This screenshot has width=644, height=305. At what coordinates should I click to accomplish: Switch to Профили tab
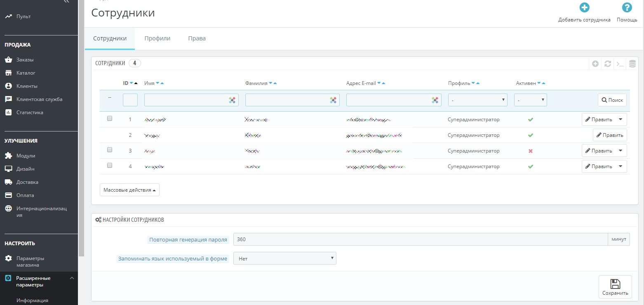pyautogui.click(x=157, y=38)
